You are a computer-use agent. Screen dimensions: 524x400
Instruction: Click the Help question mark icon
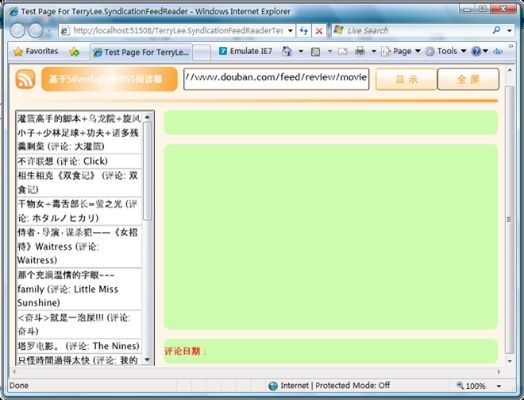pyautogui.click(x=476, y=51)
